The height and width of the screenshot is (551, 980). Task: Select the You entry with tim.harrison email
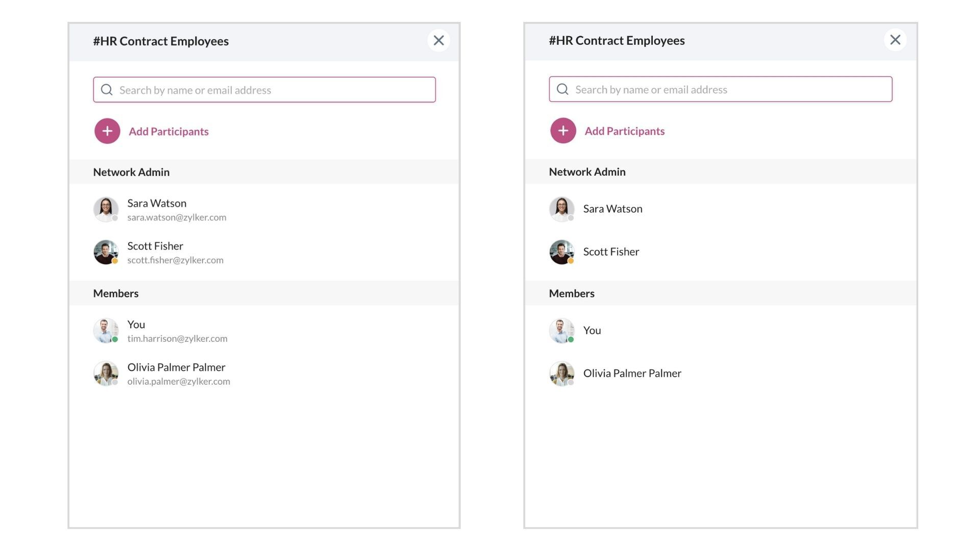[x=136, y=324]
